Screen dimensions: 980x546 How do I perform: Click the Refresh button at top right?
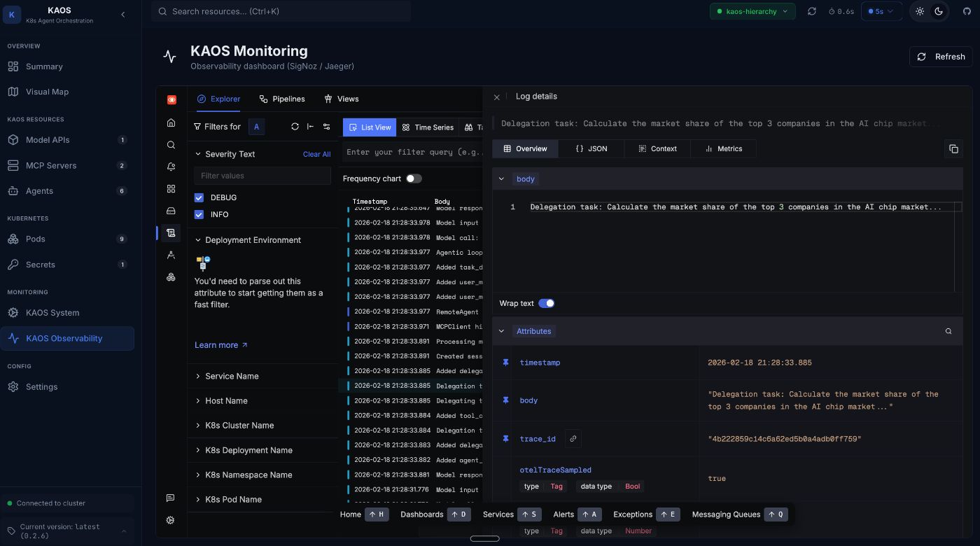pyautogui.click(x=941, y=57)
